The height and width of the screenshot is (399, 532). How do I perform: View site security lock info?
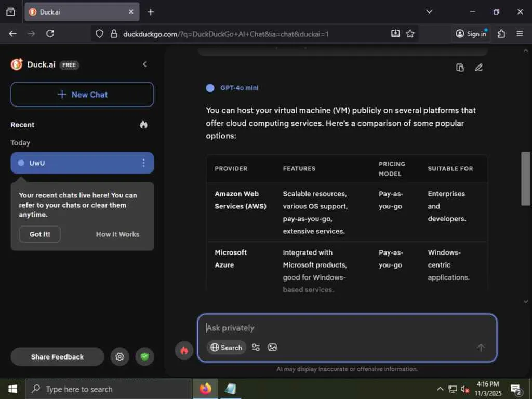click(x=114, y=34)
